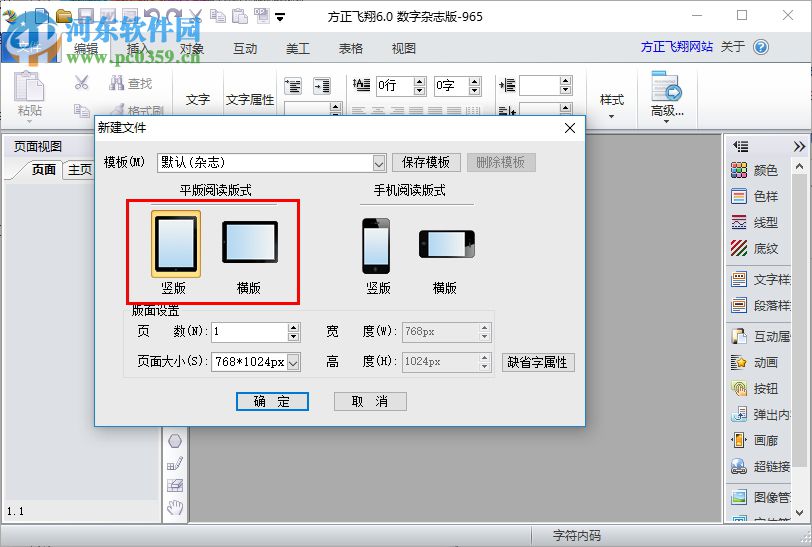Open the 文字样式 text style panel
This screenshot has width=812, height=547.
point(760,280)
